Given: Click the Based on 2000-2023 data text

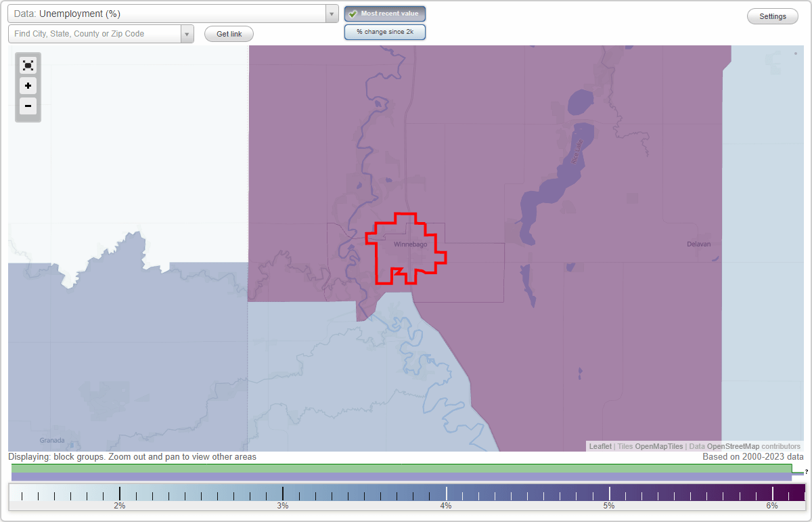Looking at the screenshot, I should 753,457.
